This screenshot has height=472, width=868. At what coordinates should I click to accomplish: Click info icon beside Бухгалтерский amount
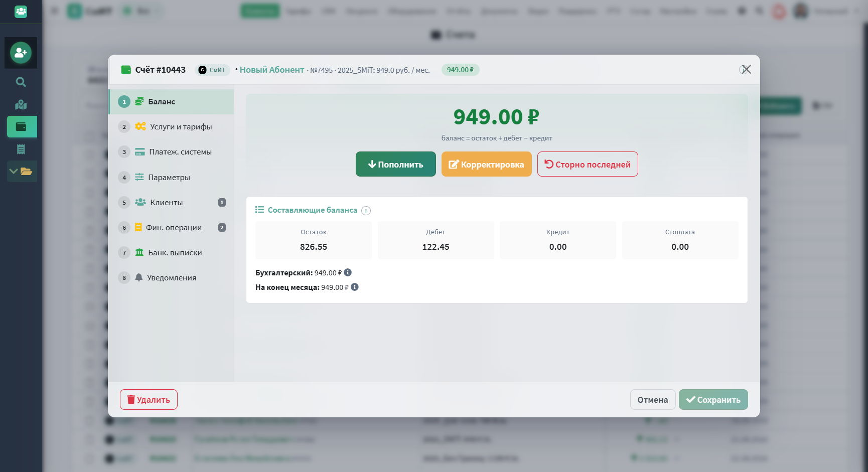click(348, 272)
